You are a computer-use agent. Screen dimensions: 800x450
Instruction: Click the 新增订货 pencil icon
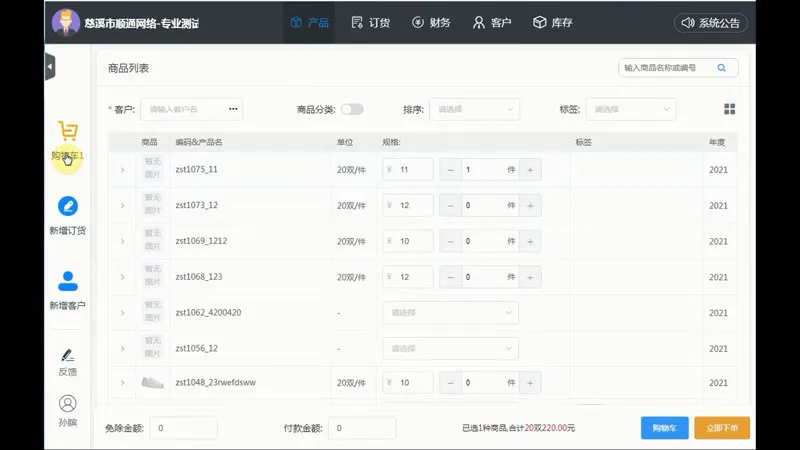tap(67, 206)
